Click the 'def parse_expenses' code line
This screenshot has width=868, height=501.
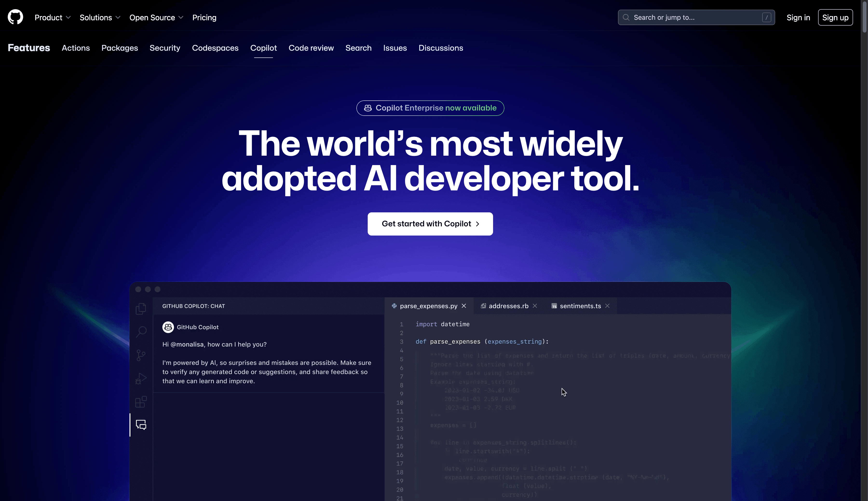point(482,342)
